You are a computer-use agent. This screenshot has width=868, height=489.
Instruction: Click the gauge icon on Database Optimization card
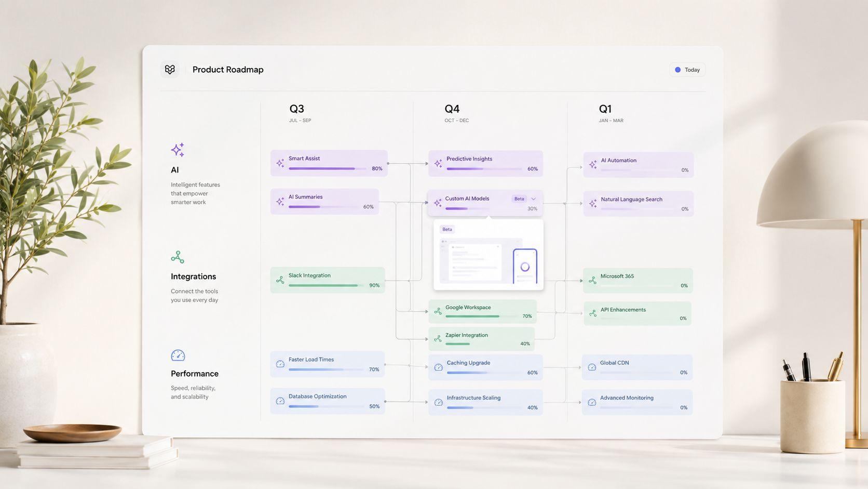tap(280, 401)
